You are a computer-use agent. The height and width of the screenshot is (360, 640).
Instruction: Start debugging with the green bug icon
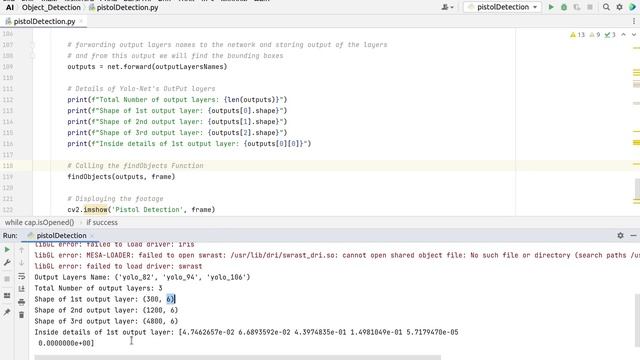tap(564, 7)
